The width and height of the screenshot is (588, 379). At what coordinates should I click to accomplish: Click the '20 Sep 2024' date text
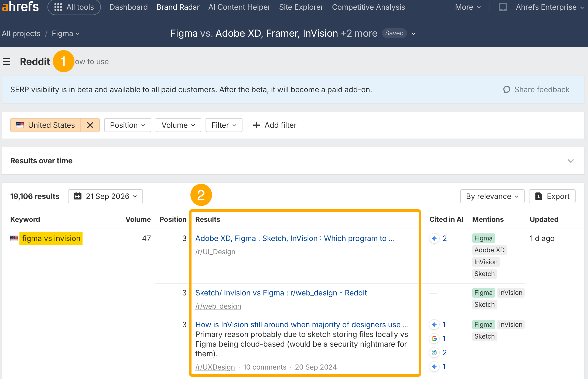pyautogui.click(x=316, y=367)
